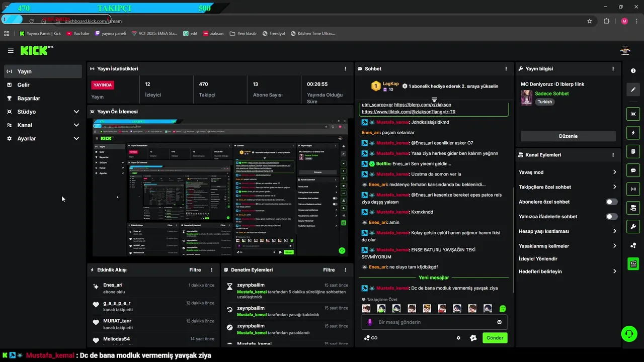Toggle the document moderation log widget icon
Viewport: 644px width, 362px height.
pos(633,151)
